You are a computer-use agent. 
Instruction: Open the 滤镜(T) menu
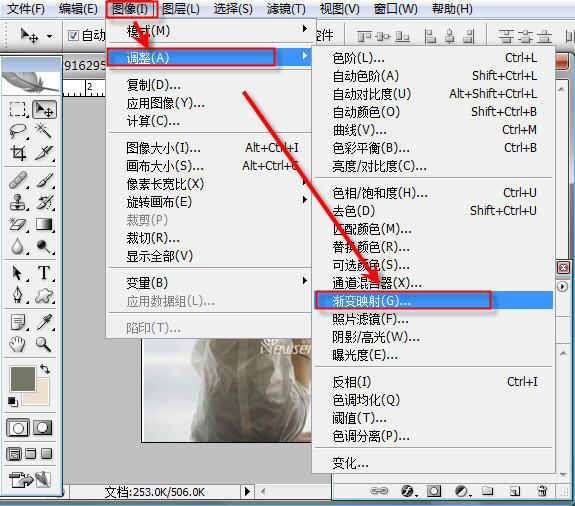pyautogui.click(x=286, y=9)
